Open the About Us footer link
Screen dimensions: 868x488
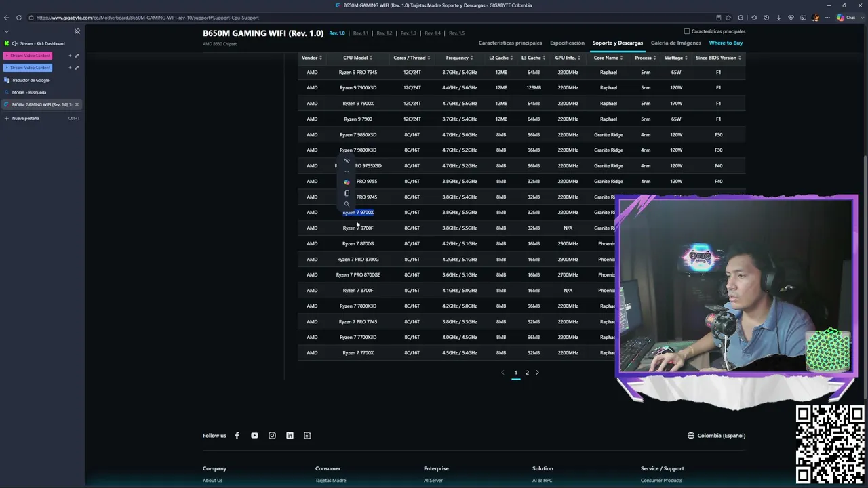[212, 481]
